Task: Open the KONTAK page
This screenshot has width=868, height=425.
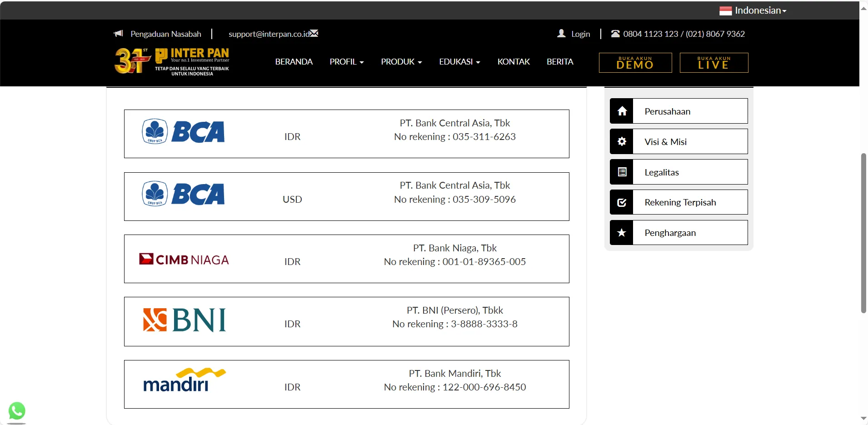Action: pyautogui.click(x=514, y=62)
